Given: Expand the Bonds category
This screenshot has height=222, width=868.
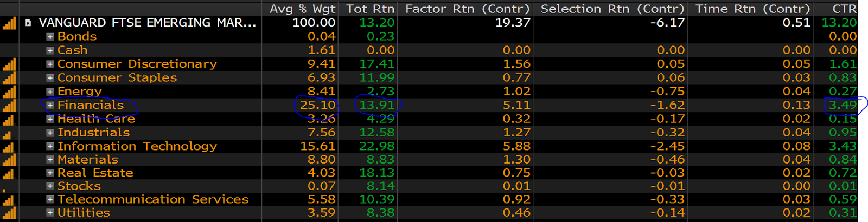Looking at the screenshot, I should coord(50,37).
